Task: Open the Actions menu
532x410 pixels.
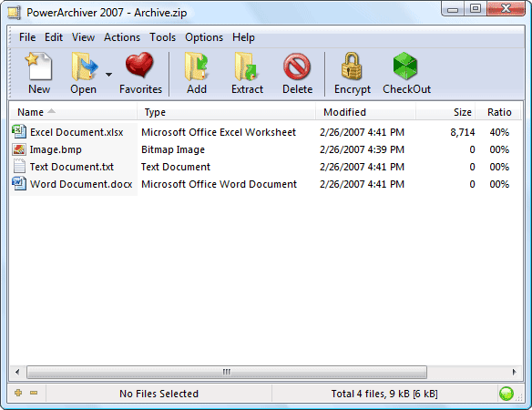Action: [x=122, y=37]
